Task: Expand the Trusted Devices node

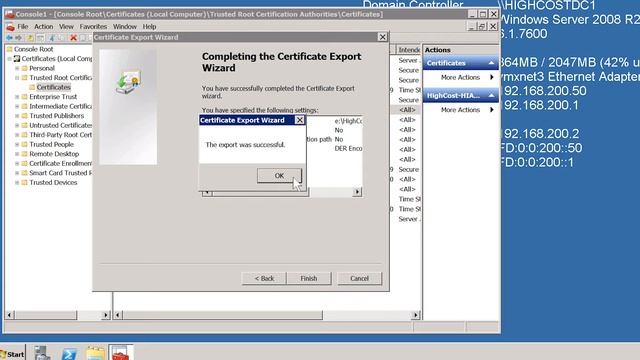Action: click(17, 182)
